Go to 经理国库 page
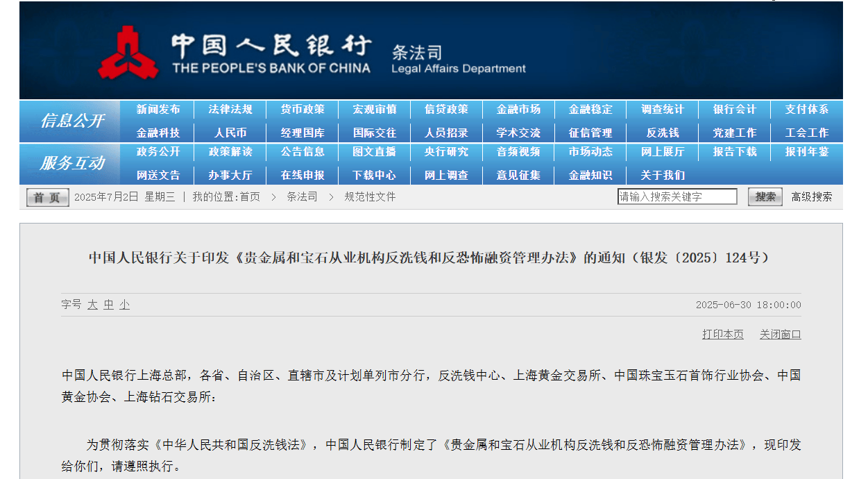This screenshot has height=479, width=868. point(303,133)
